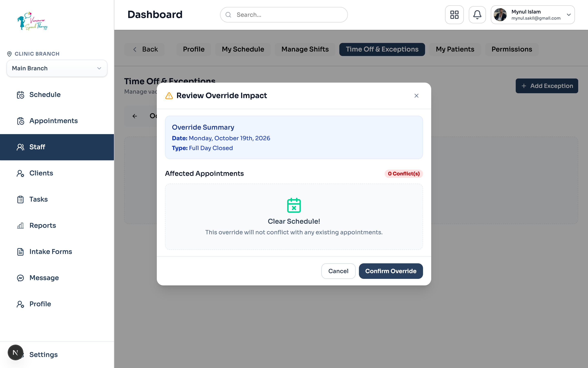
Task: Focus the Search input field
Action: tap(284, 15)
